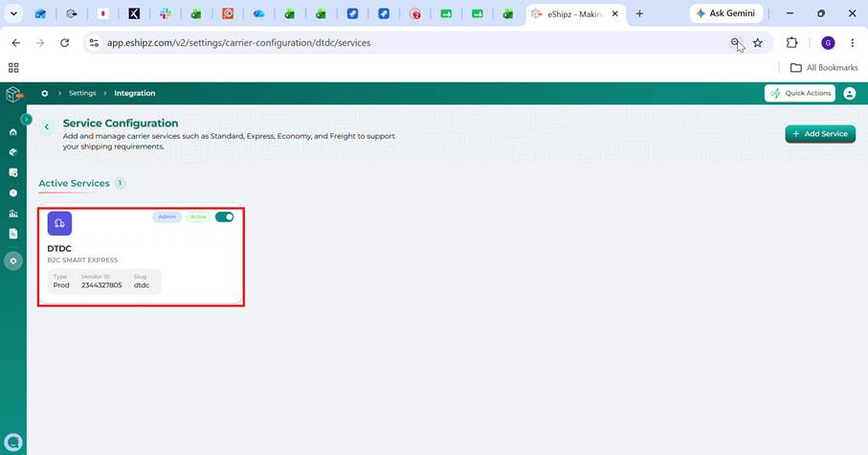
Task: Open the analytics bar-chart sidebar icon
Action: click(13, 214)
